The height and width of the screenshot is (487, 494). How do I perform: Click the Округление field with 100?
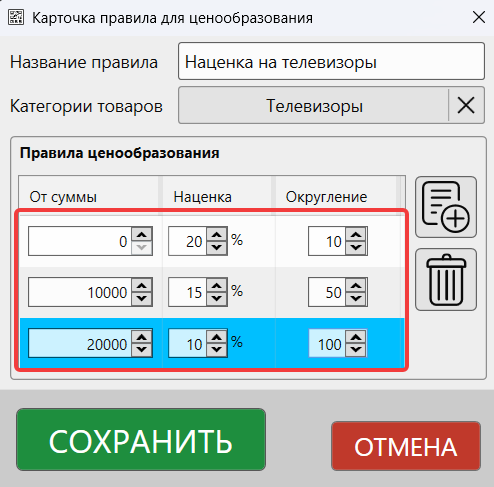(x=327, y=343)
